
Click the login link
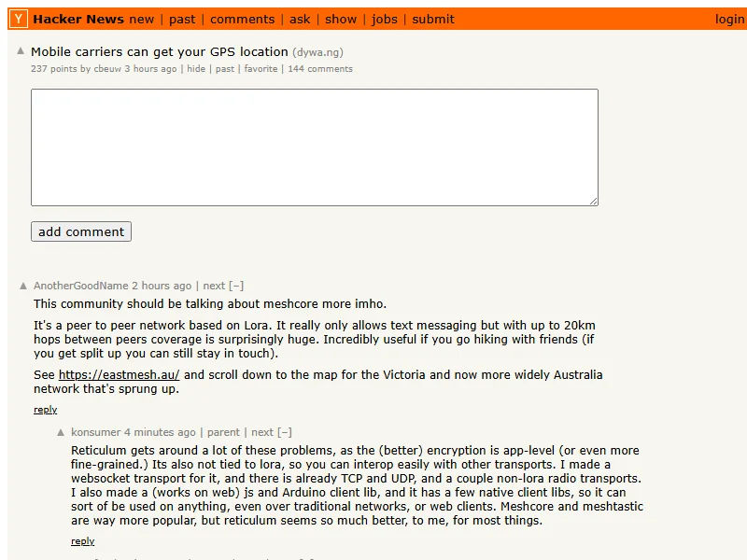tap(729, 19)
